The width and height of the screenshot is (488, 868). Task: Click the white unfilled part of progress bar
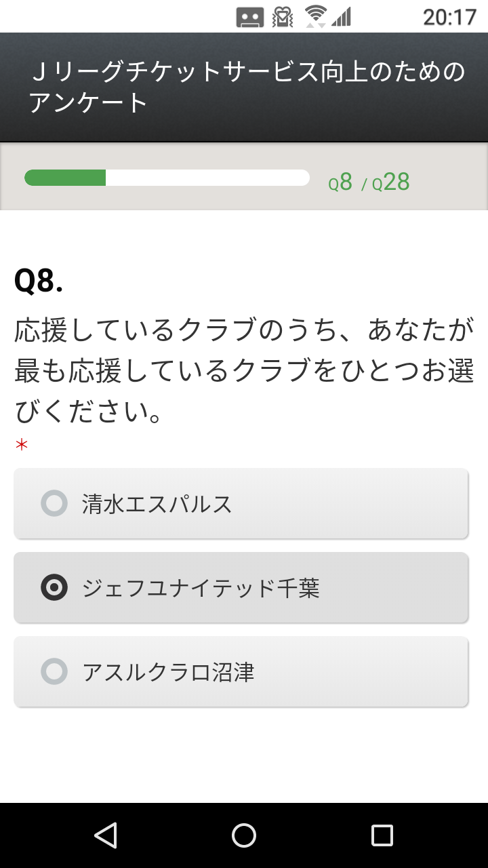207,178
